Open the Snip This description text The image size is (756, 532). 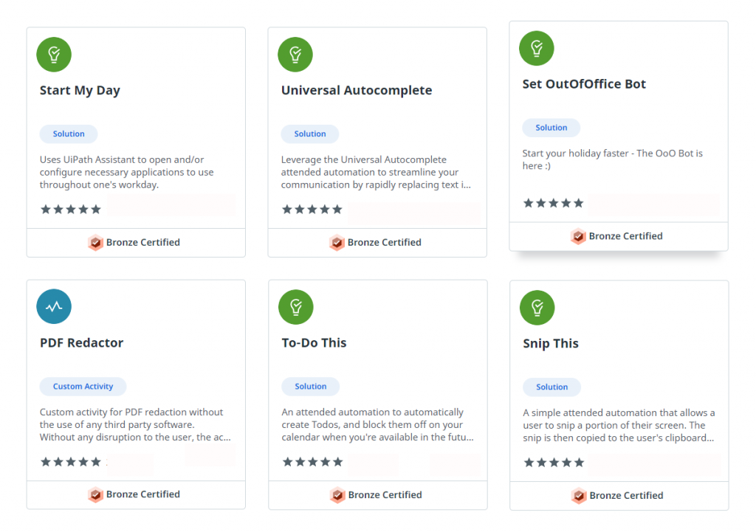(619, 426)
